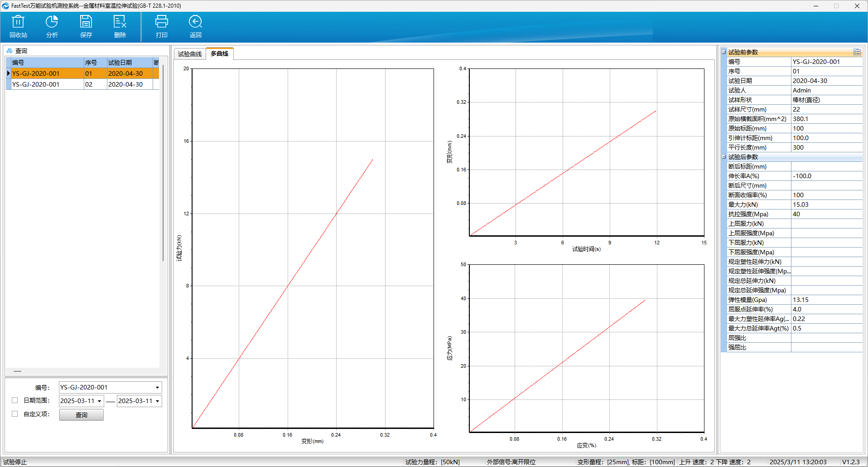
Task: Click the 伸长率A(%) value -100.0
Action: tap(827, 176)
